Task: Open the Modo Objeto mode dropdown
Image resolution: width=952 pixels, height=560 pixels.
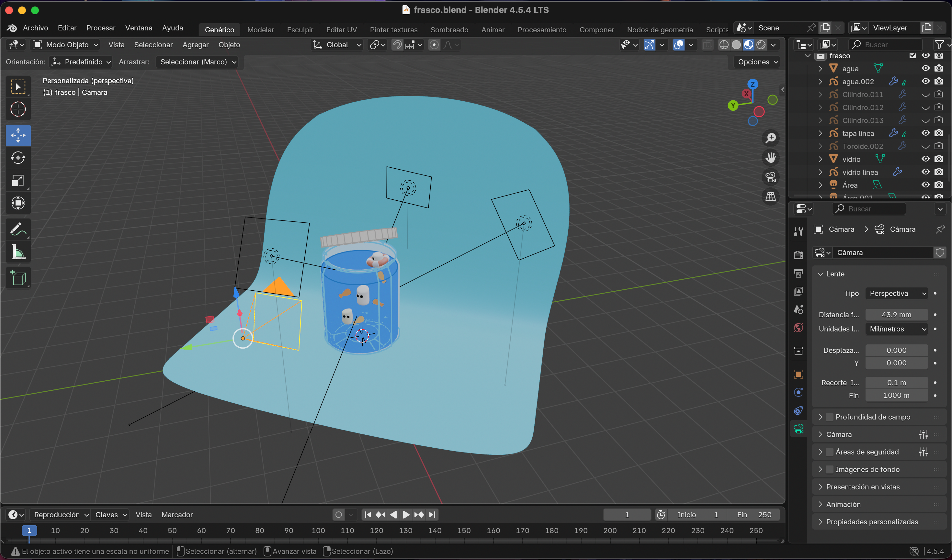Action: coord(66,45)
